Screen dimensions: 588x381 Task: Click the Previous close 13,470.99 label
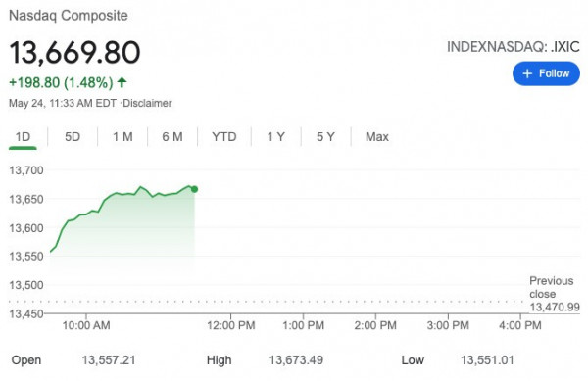(555, 294)
